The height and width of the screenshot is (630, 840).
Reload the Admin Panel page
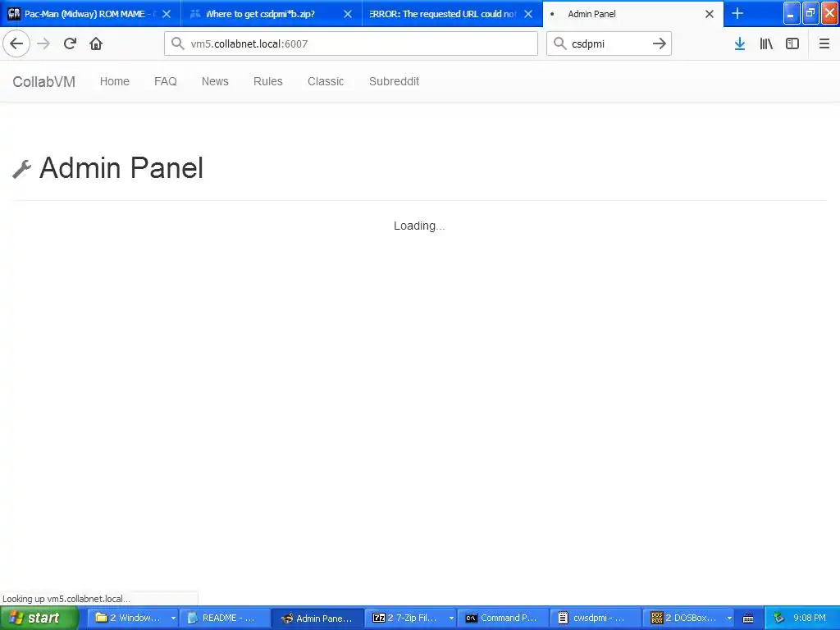(x=70, y=43)
